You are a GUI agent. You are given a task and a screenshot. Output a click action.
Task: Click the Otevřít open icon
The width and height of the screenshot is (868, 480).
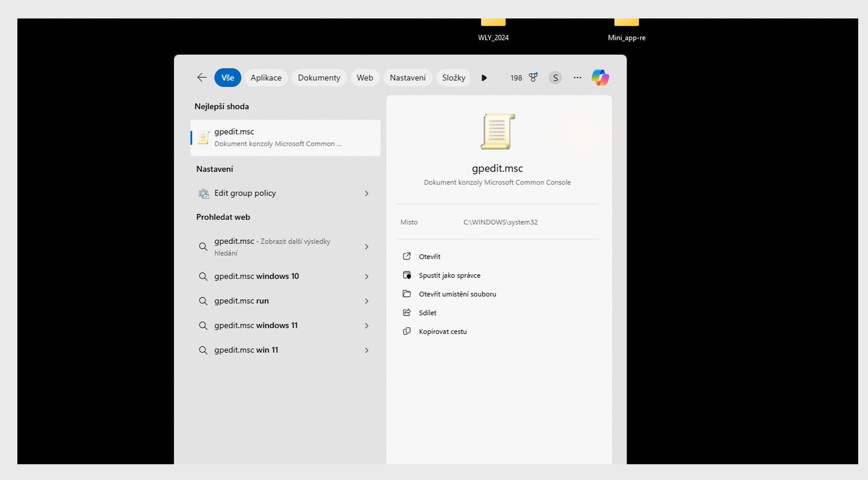[x=407, y=256]
